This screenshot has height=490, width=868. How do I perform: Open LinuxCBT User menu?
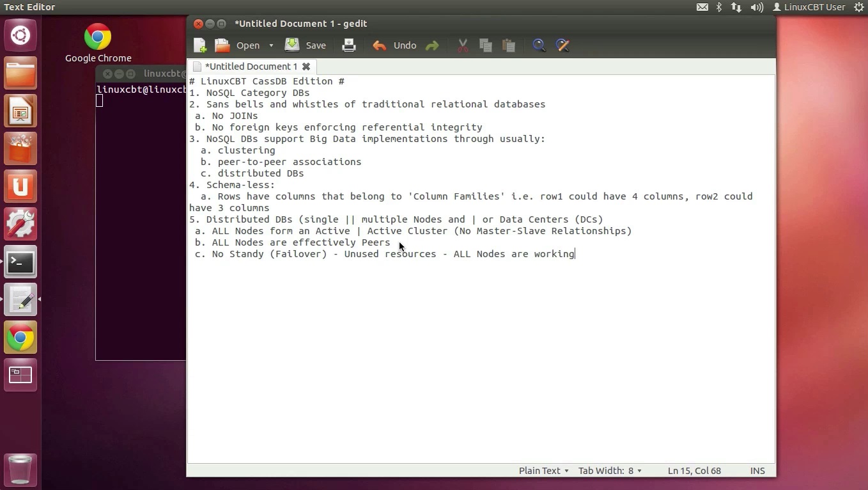[809, 7]
